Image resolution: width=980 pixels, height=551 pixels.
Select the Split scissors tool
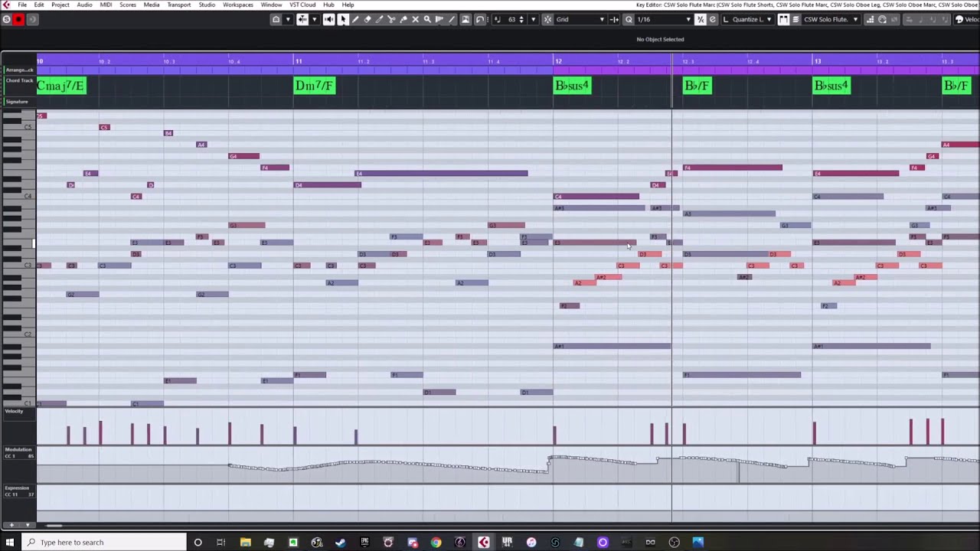point(391,19)
